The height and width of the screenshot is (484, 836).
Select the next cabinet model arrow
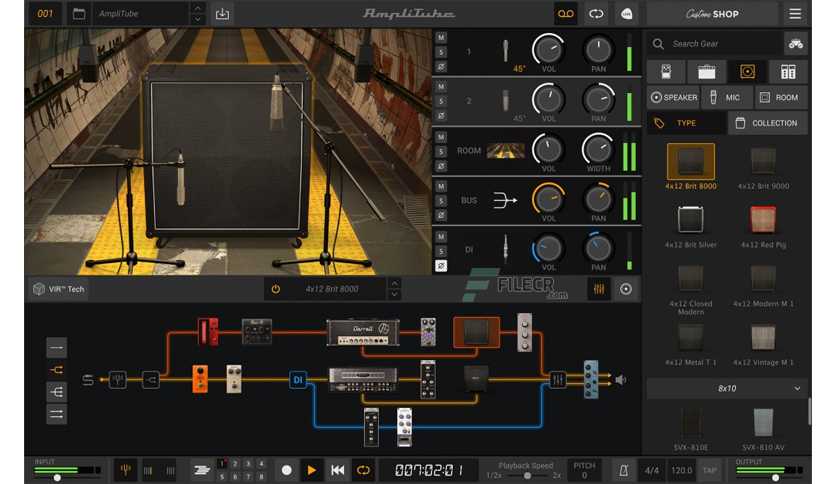tap(394, 295)
